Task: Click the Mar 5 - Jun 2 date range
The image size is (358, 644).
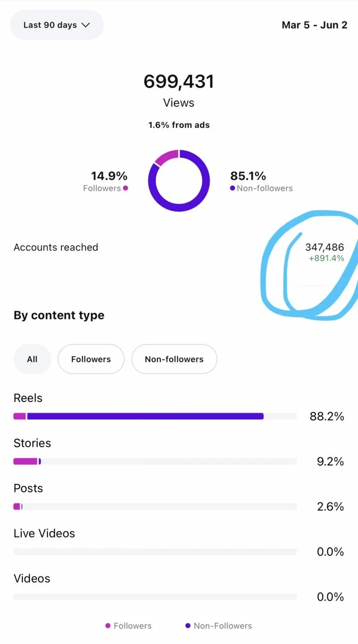Action: [315, 25]
